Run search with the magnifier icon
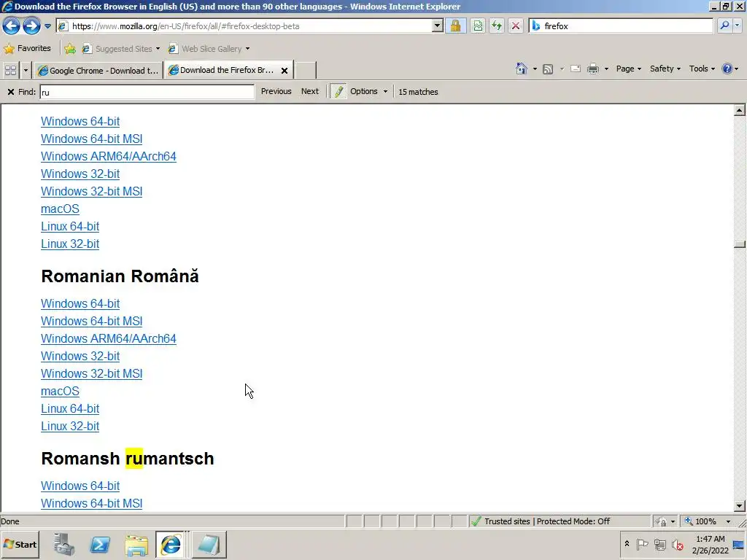The width and height of the screenshot is (747, 560). [x=724, y=26]
